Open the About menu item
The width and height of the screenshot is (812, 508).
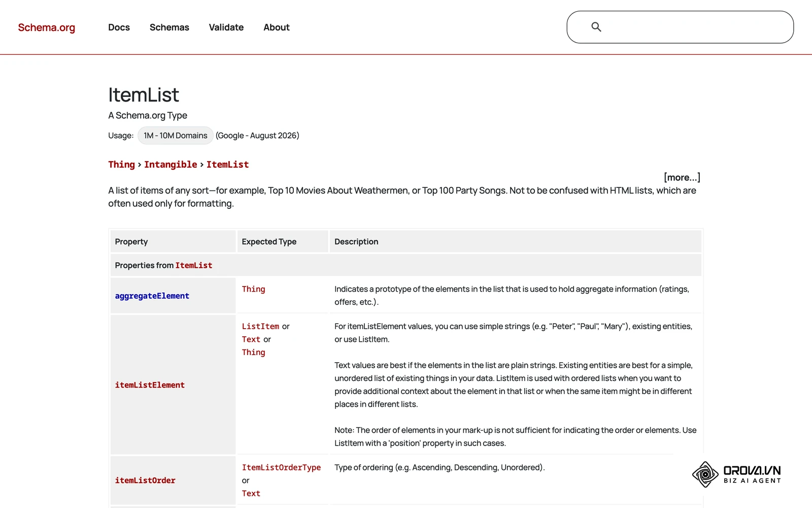[x=277, y=27]
